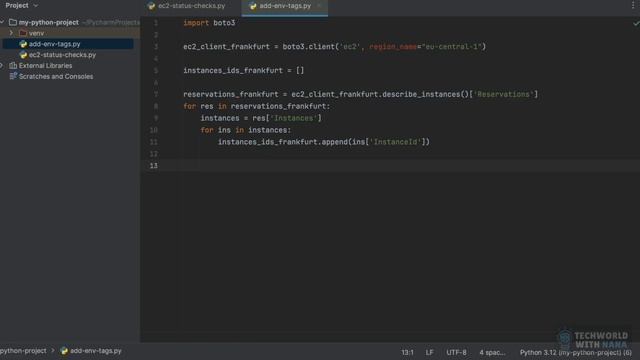
Task: Click Python icon on add-env-tags.py tab
Action: click(x=253, y=6)
